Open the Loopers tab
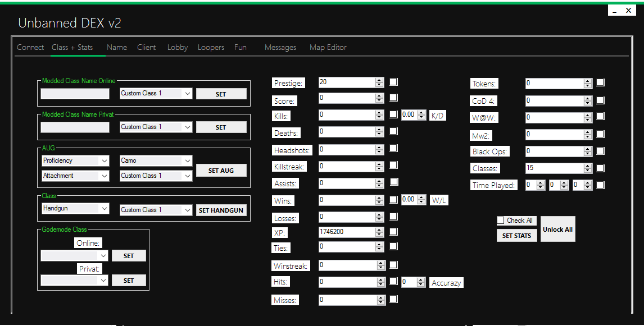The width and height of the screenshot is (644, 326). point(211,48)
